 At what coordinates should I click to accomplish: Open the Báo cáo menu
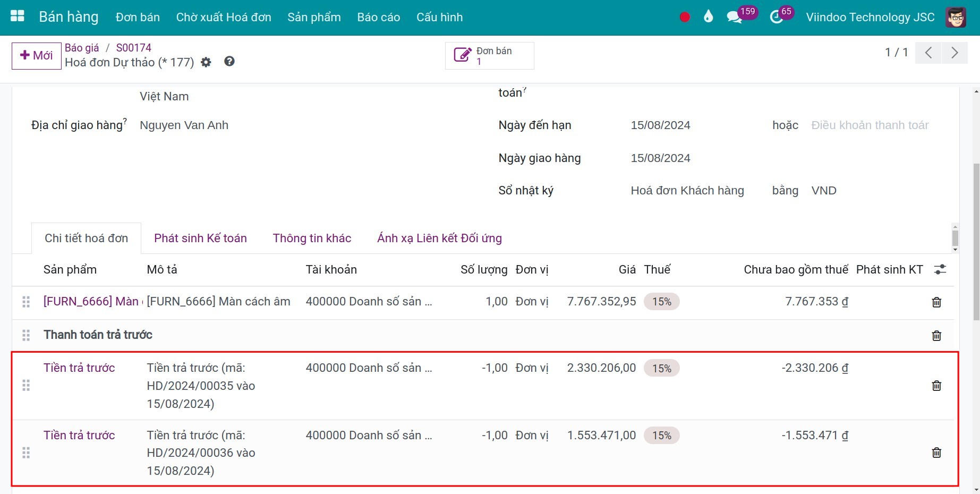[378, 16]
